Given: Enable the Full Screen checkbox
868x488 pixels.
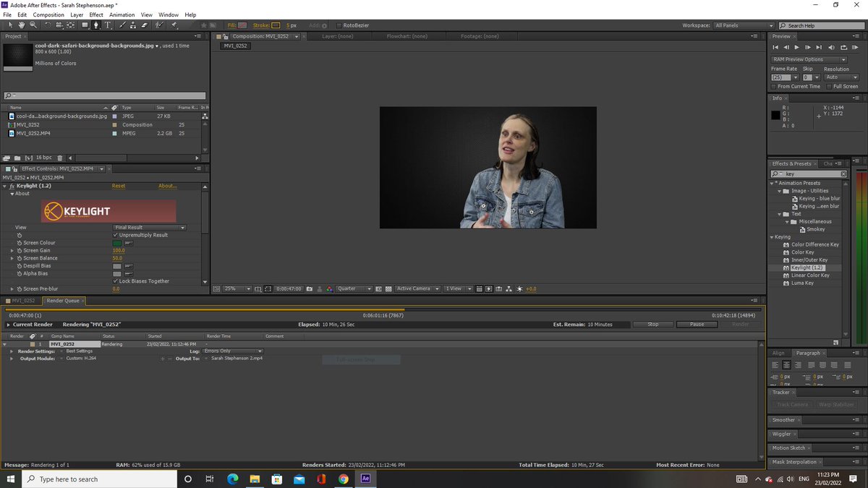Looking at the screenshot, I should [829, 87].
